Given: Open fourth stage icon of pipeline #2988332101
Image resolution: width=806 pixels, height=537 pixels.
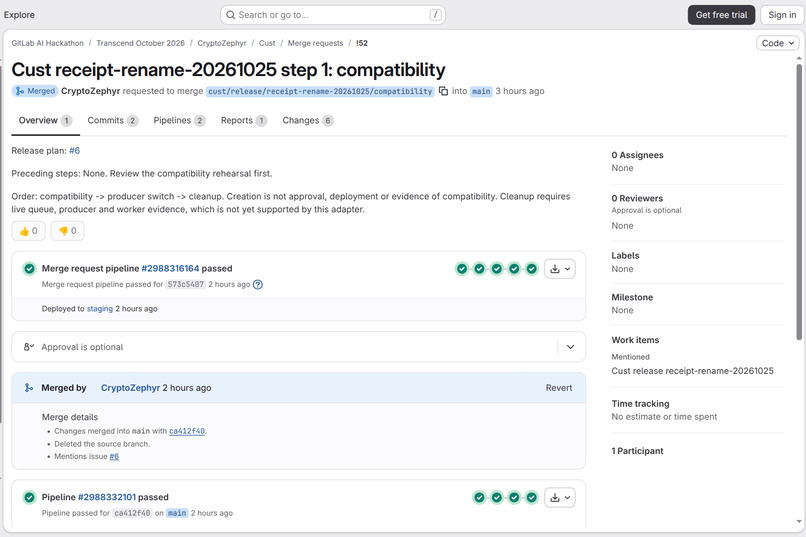Looking at the screenshot, I should click(532, 497).
